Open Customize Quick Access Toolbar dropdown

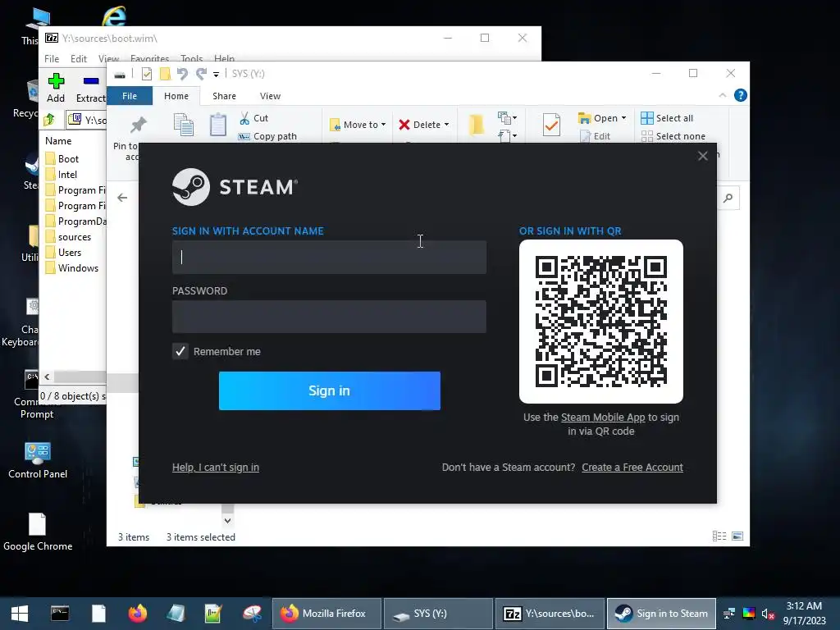point(217,74)
